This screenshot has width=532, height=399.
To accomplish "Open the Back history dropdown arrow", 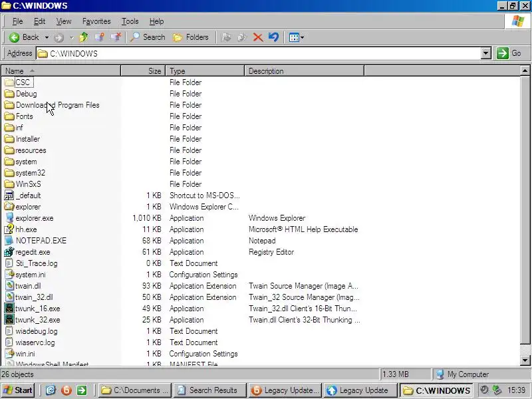I will [x=47, y=37].
